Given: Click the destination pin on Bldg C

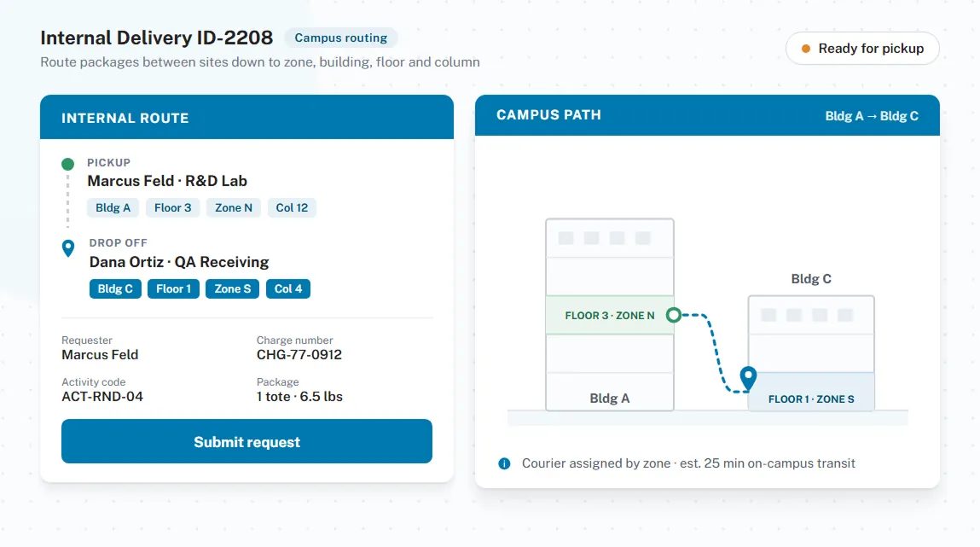Looking at the screenshot, I should pyautogui.click(x=748, y=378).
